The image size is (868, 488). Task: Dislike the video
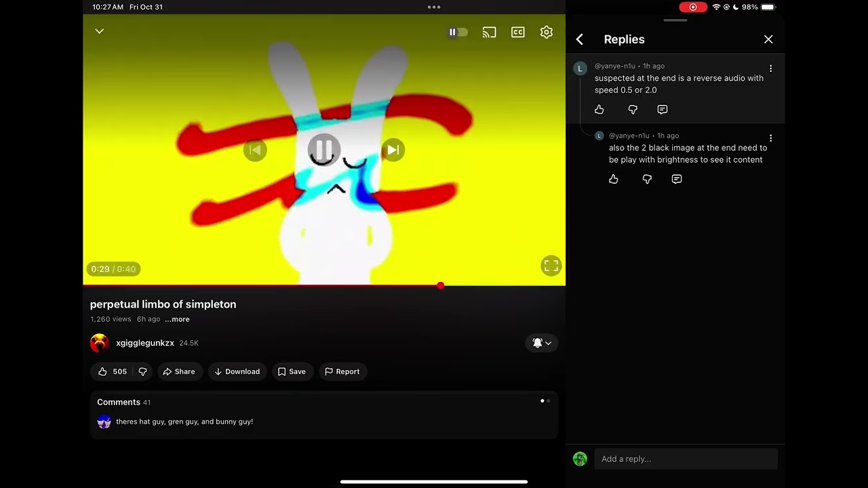point(142,371)
